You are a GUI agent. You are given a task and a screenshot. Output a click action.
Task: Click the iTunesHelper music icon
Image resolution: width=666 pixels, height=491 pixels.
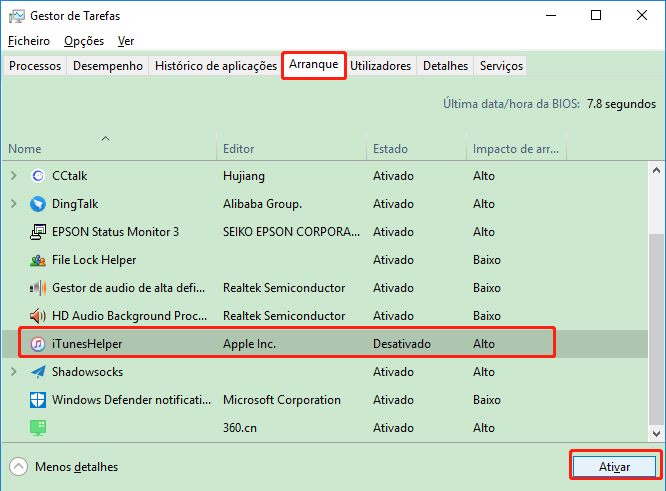coord(38,344)
